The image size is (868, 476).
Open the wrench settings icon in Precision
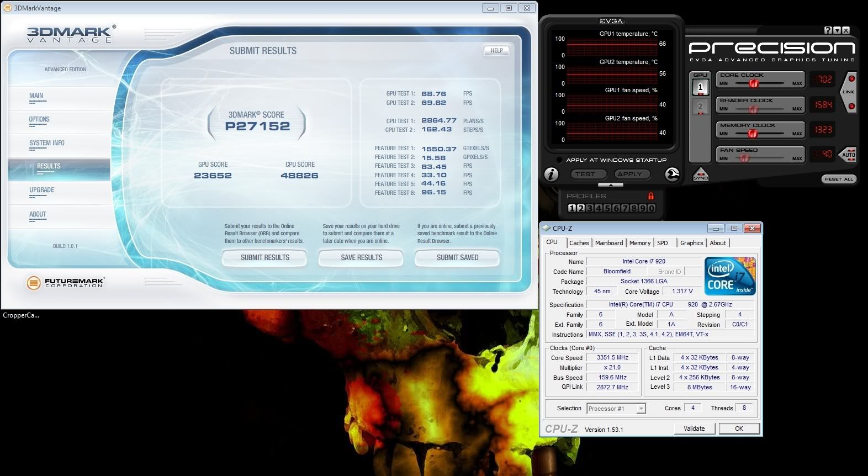pyautogui.click(x=672, y=174)
